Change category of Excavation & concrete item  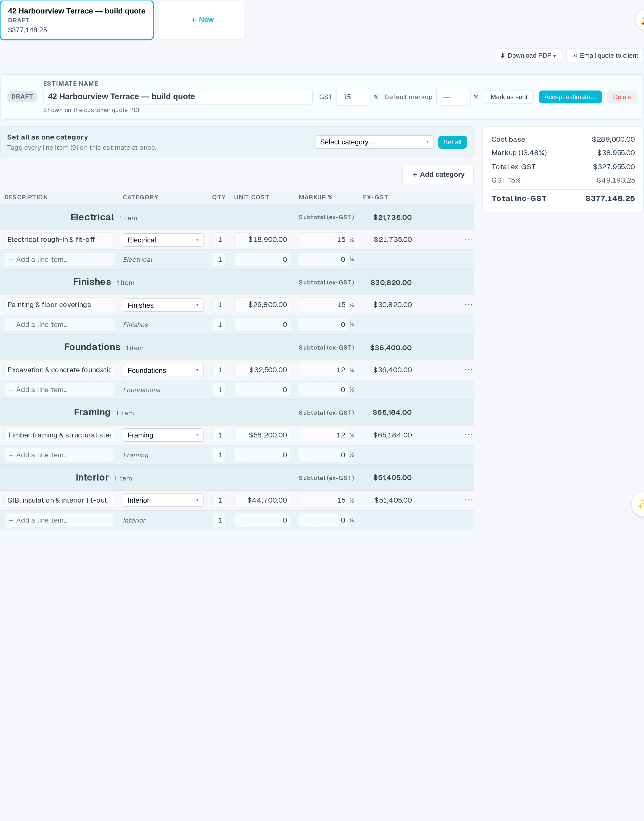(163, 370)
